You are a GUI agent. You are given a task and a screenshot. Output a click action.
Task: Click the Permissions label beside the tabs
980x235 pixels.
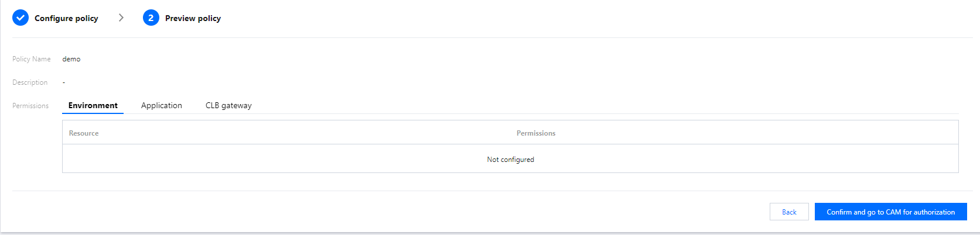click(x=30, y=106)
